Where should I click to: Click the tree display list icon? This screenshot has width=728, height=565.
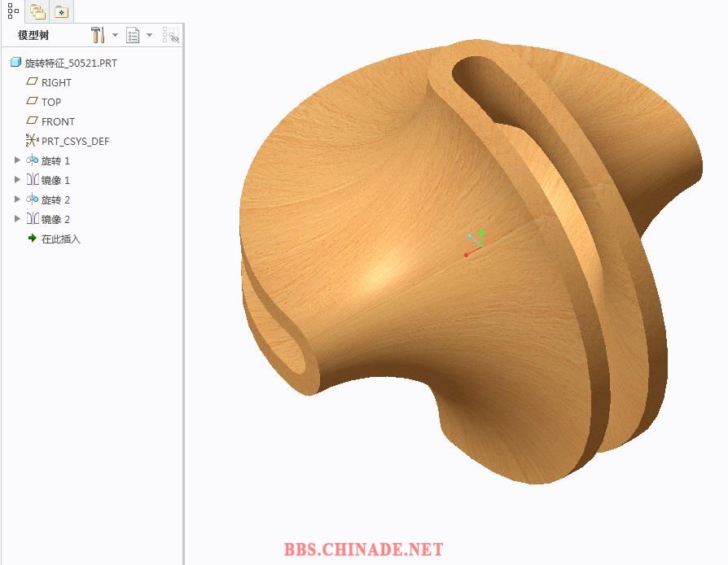(134, 35)
